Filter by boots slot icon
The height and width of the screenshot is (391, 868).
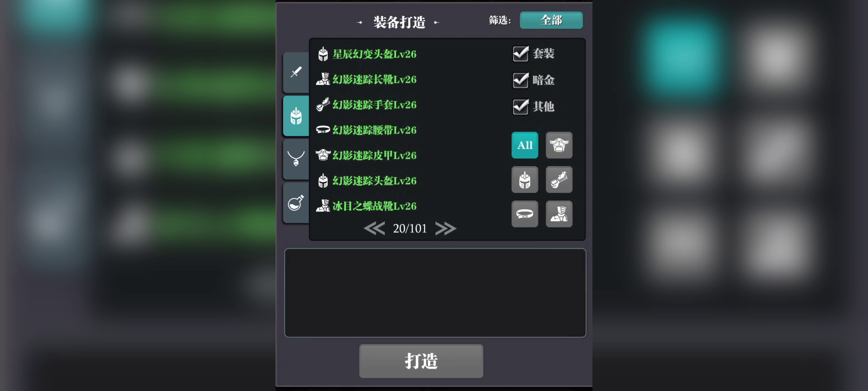[559, 214]
